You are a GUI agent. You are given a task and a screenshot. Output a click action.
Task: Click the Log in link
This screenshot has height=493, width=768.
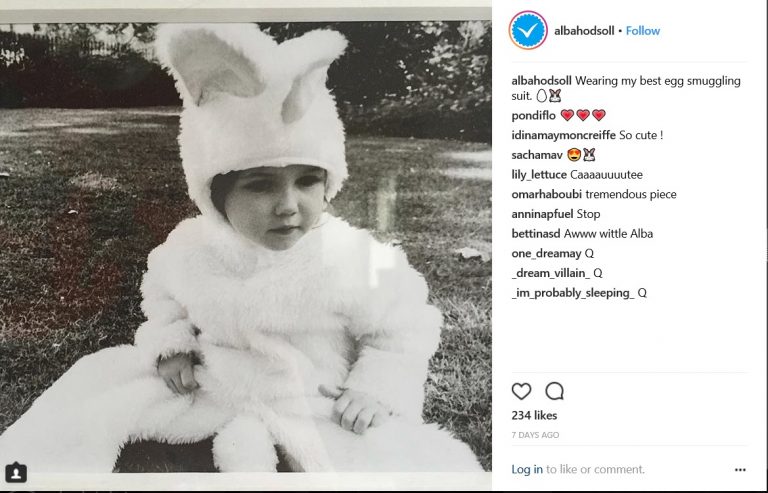[x=527, y=470]
